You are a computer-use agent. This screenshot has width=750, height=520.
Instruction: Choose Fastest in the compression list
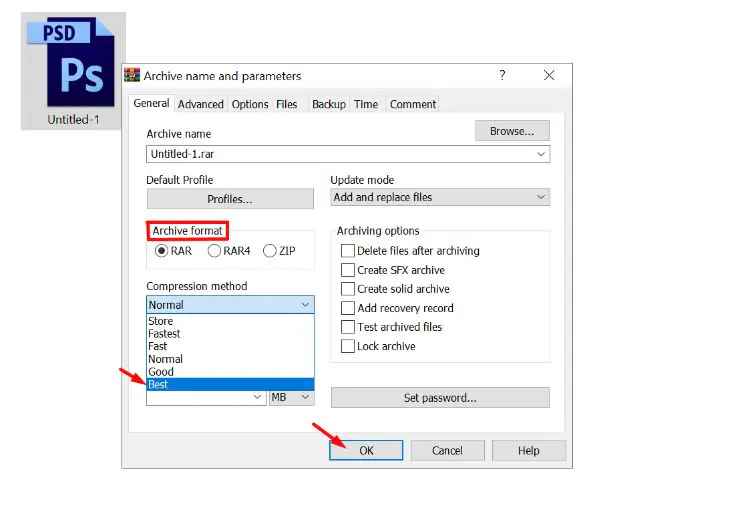click(x=230, y=333)
